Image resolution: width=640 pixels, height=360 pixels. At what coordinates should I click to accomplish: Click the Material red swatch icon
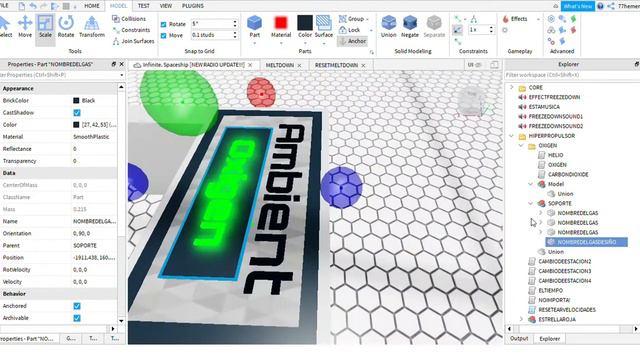pyautogui.click(x=281, y=23)
